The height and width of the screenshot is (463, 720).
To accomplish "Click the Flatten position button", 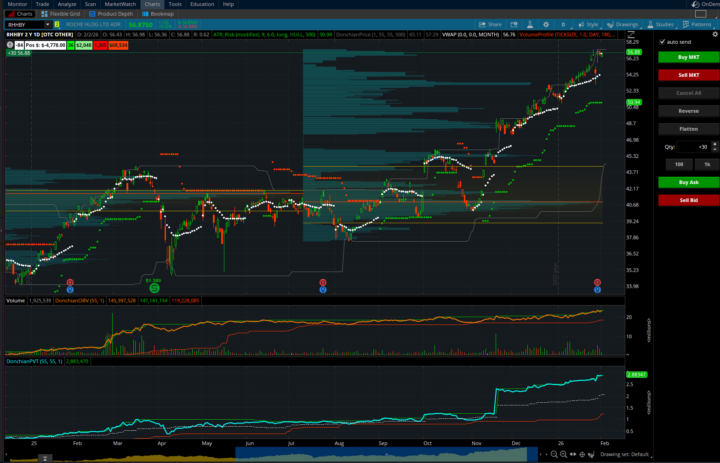I will click(689, 129).
